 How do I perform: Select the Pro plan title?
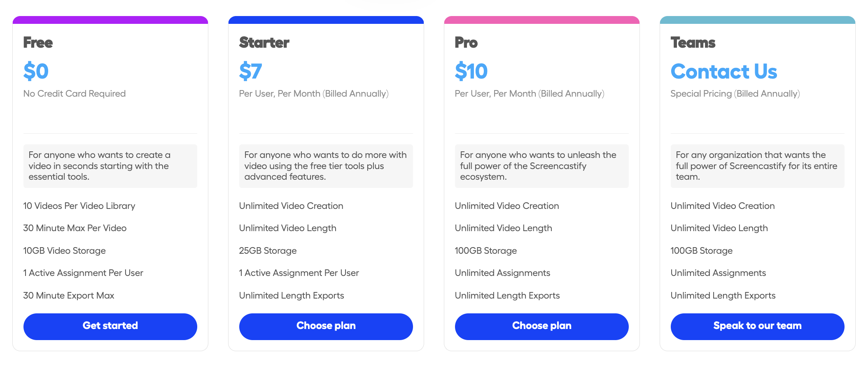pyautogui.click(x=466, y=42)
